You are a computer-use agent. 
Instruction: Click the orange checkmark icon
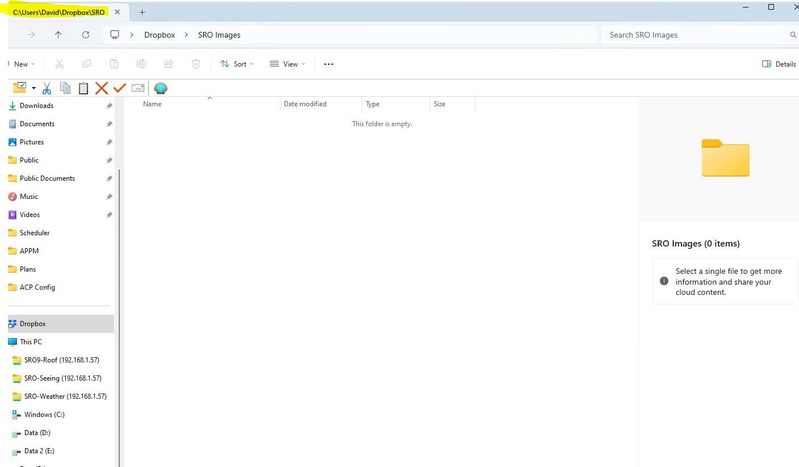coord(119,88)
